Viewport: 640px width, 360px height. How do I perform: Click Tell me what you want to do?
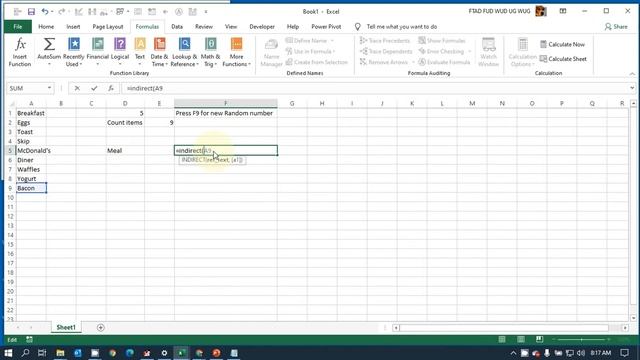pyautogui.click(x=401, y=27)
